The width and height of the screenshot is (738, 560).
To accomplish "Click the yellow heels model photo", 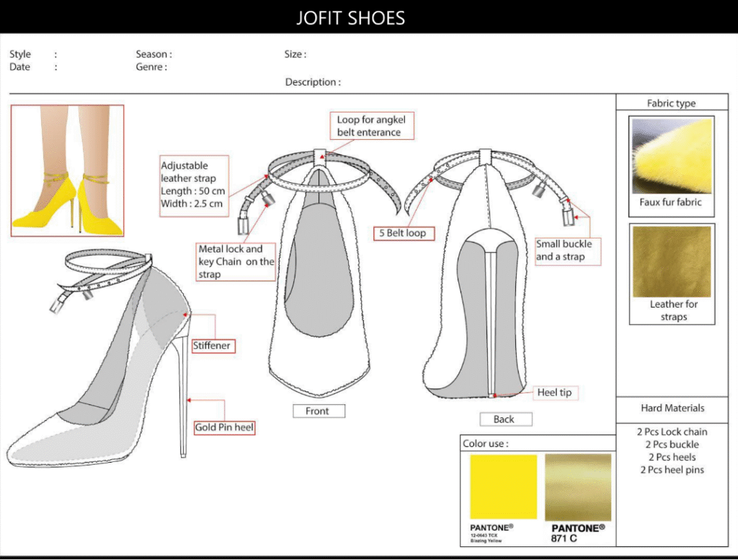I will 67,171.
